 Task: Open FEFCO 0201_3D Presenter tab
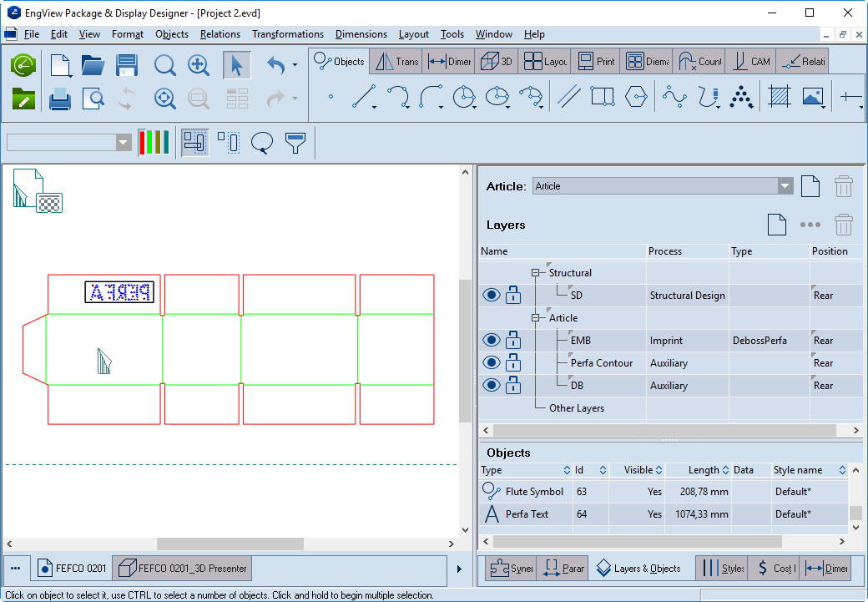tap(183, 569)
